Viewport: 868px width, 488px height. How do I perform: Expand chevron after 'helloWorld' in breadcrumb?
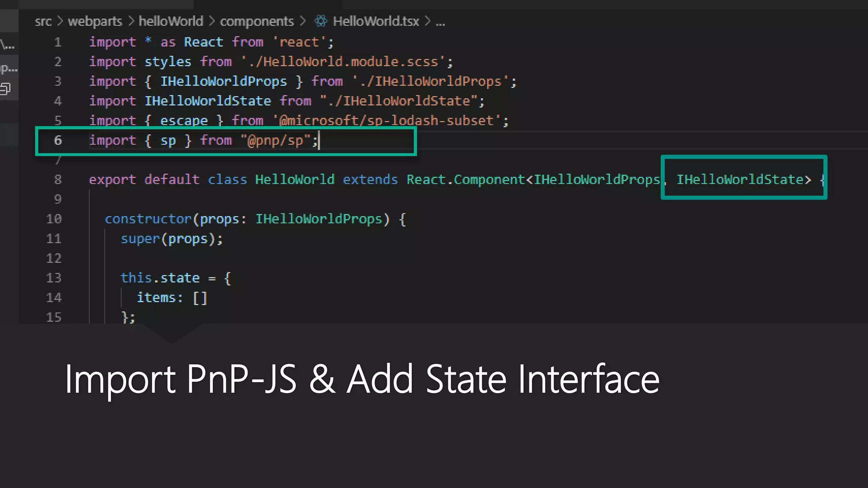212,21
